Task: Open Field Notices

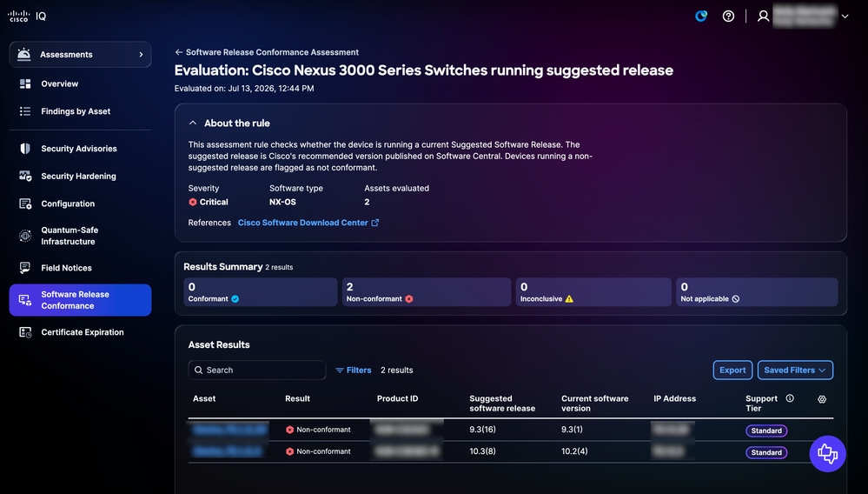Action: [66, 268]
